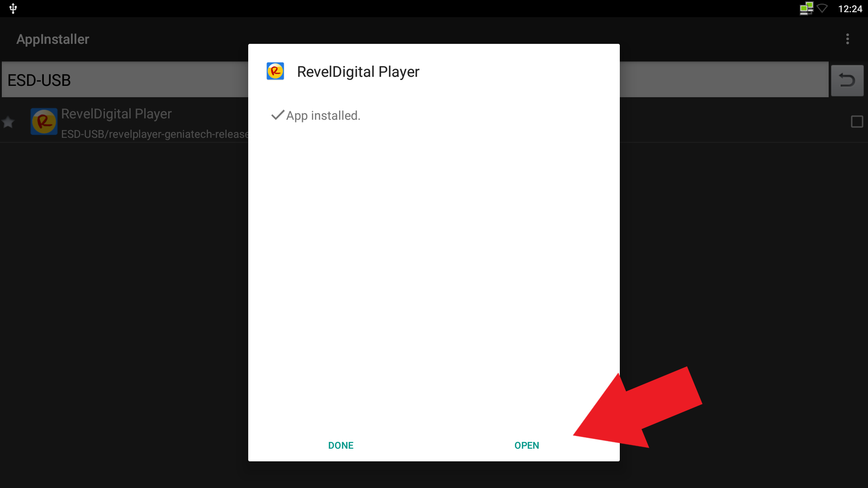Toggle the RevelDigital Player row checkbox
This screenshot has height=488, width=868.
pos(857,122)
